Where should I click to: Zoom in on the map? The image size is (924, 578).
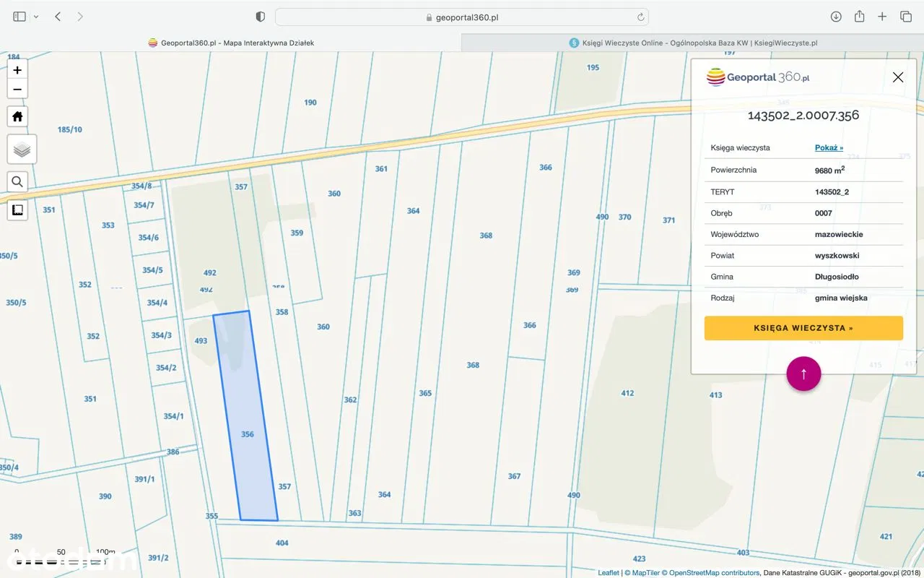pos(17,70)
